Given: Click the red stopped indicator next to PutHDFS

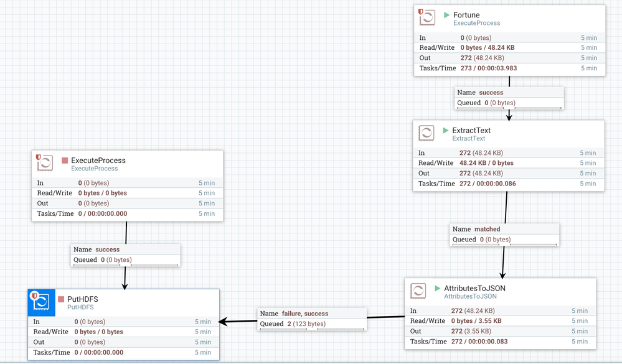Looking at the screenshot, I should click(61, 299).
